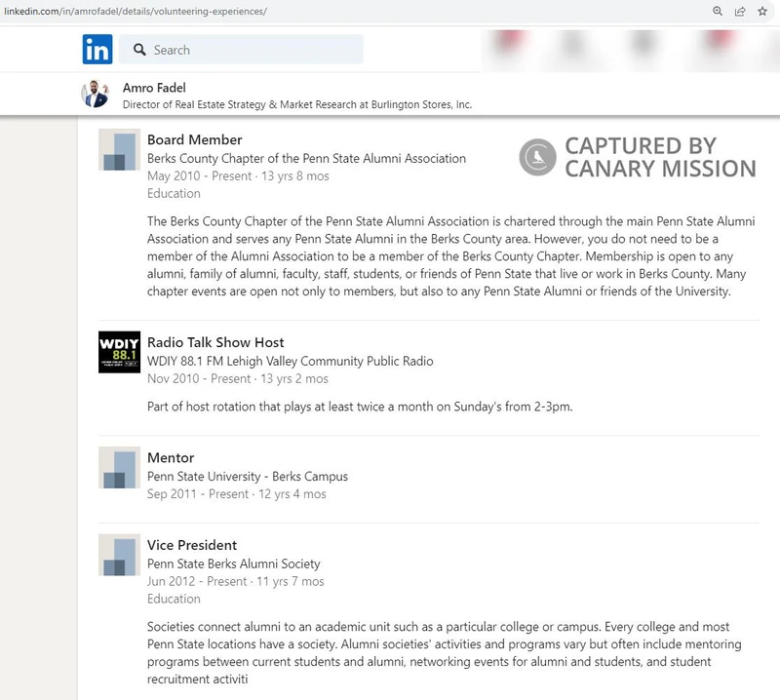Click the LinkedIn home logo

[97, 50]
